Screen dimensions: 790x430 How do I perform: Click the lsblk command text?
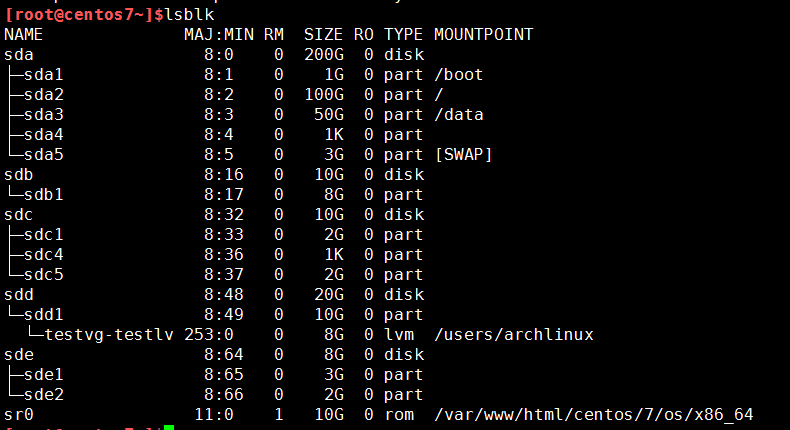[x=189, y=14]
